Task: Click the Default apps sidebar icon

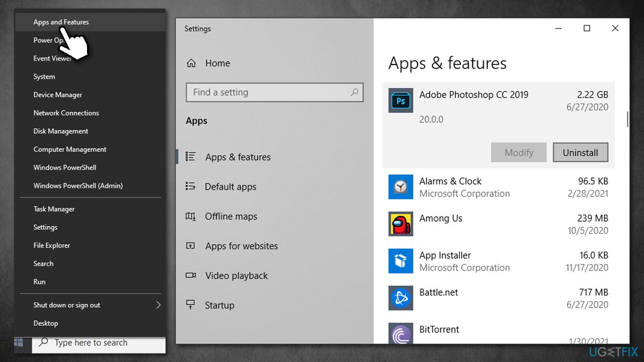Action: pyautogui.click(x=191, y=187)
